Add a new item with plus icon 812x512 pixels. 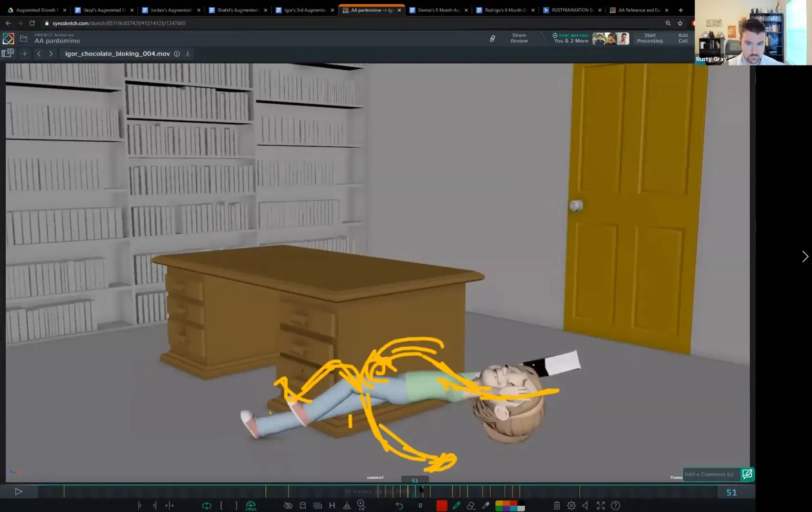click(25, 53)
